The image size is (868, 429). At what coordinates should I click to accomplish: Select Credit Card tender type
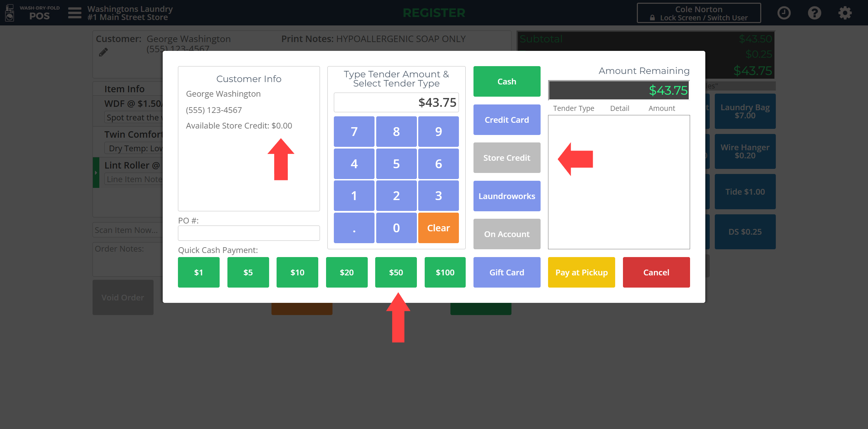click(x=507, y=120)
